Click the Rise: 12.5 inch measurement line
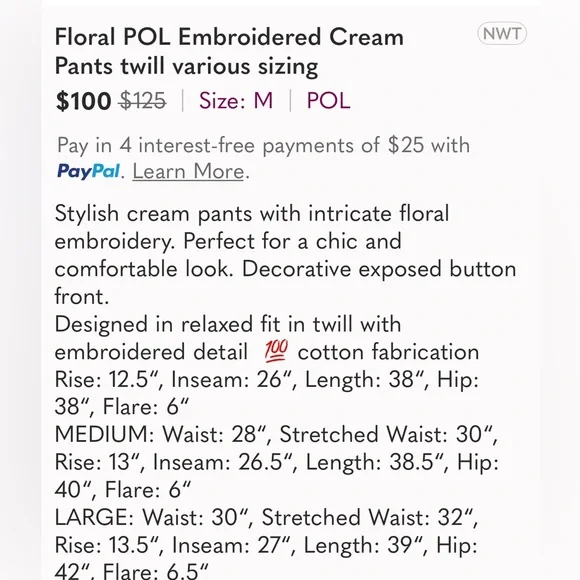Image resolution: width=580 pixels, height=580 pixels. coord(267,380)
